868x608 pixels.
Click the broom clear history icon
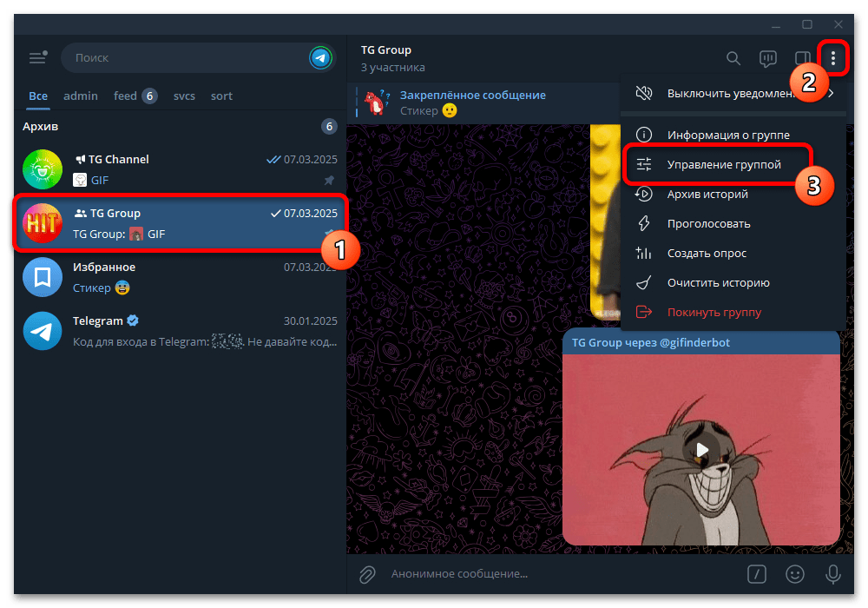tap(644, 283)
